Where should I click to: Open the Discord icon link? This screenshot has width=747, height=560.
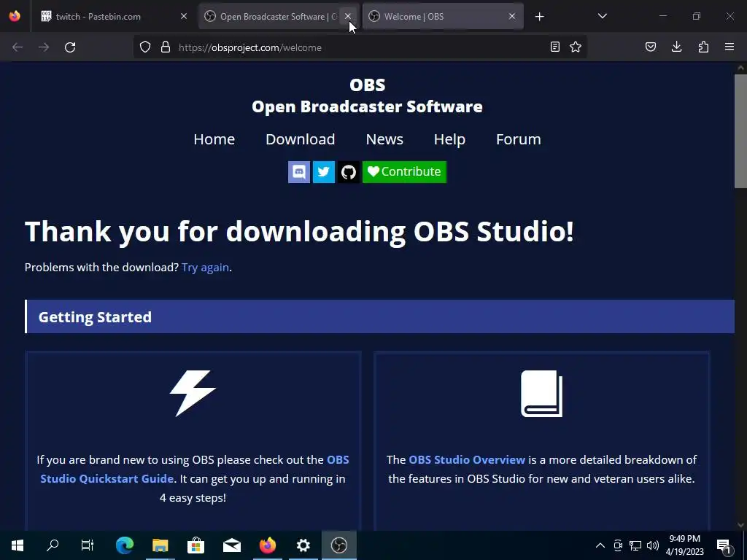click(298, 172)
